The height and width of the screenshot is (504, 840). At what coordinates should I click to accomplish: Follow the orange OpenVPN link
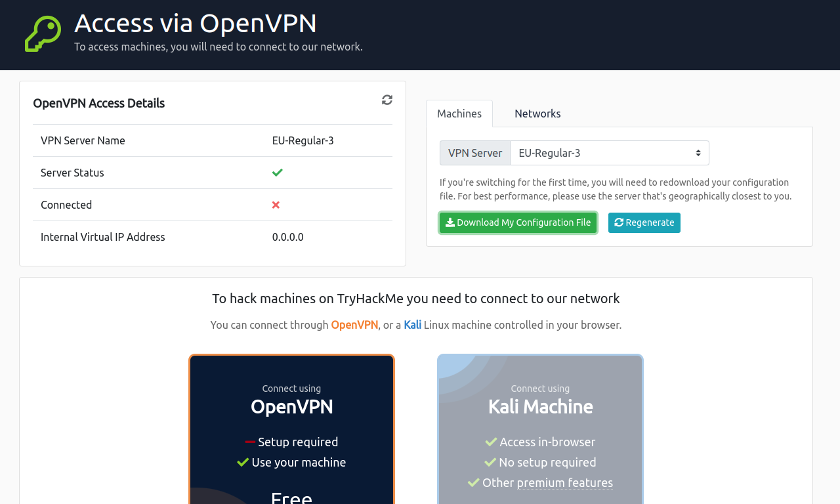click(354, 325)
